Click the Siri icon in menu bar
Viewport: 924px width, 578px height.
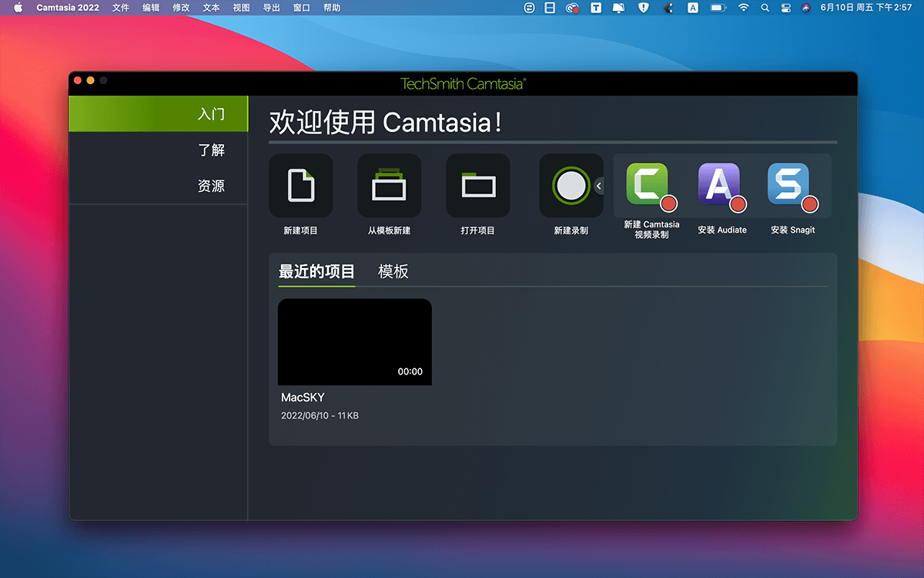[x=805, y=8]
